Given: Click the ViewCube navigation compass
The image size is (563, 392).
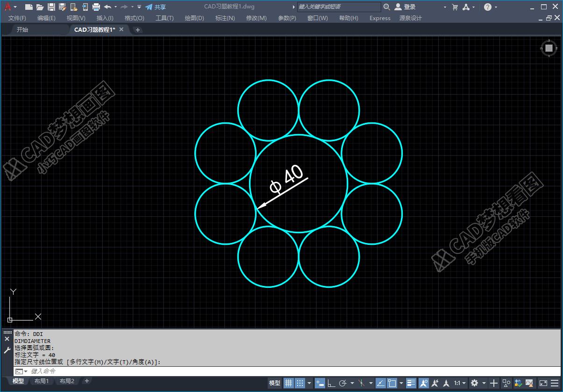Looking at the screenshot, I should coord(549,48).
